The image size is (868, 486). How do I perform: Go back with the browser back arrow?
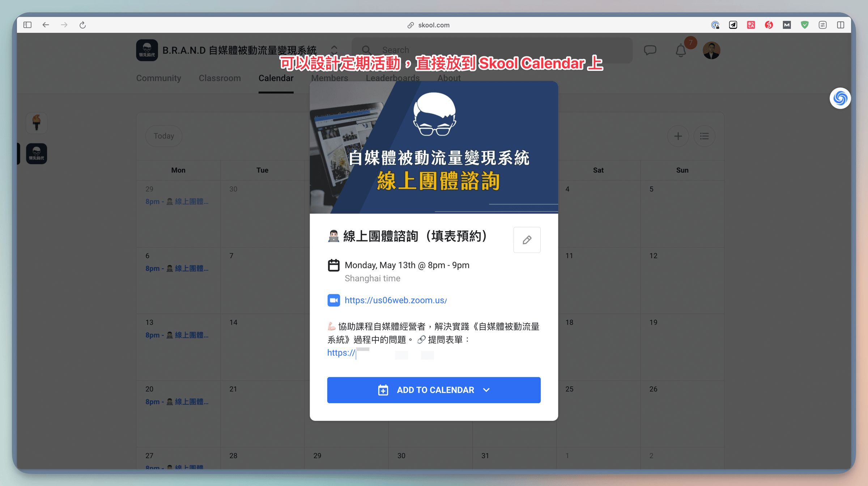[x=46, y=25]
